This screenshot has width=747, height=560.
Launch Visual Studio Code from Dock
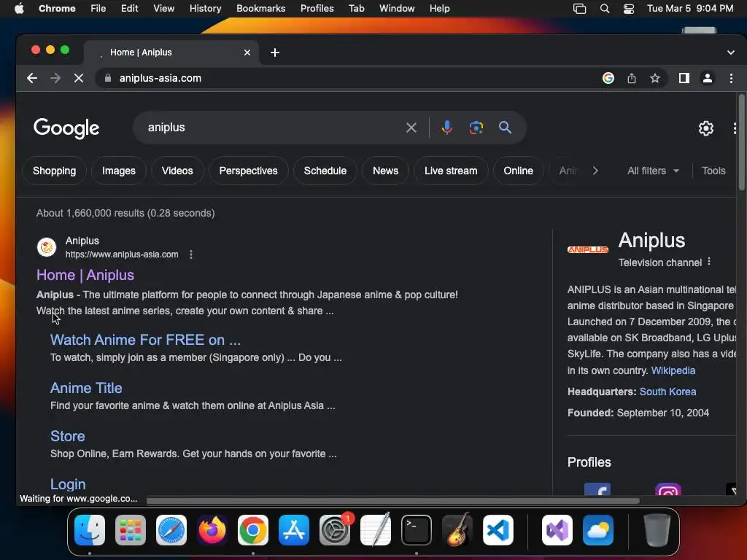(498, 530)
